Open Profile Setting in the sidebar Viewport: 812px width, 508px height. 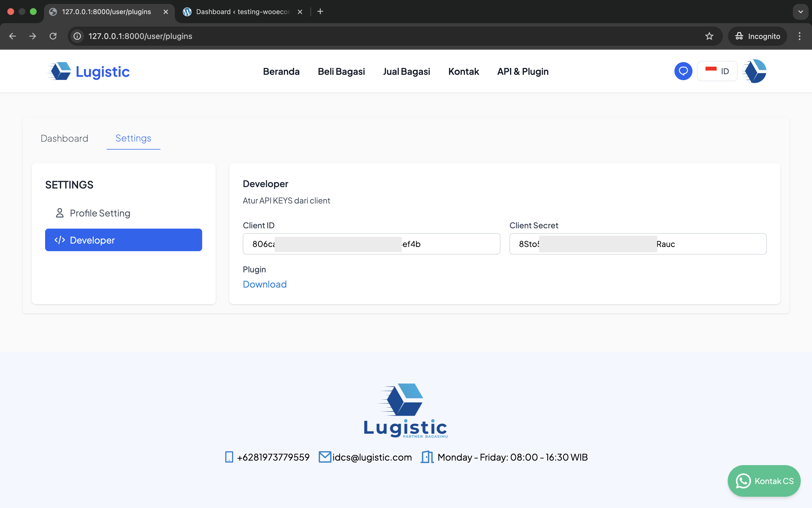(x=123, y=213)
